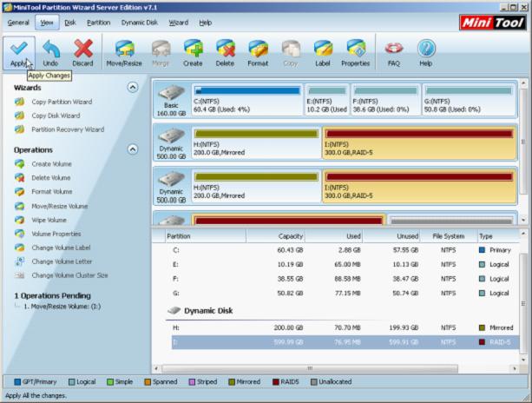Select E:(NTFS) partition block in disk map

[327, 100]
